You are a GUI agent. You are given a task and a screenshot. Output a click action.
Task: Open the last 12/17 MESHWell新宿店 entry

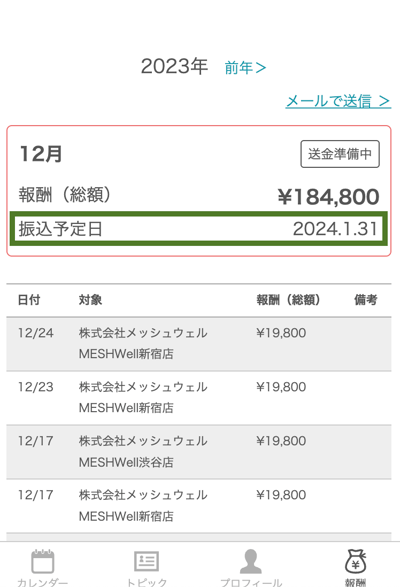tap(199, 505)
